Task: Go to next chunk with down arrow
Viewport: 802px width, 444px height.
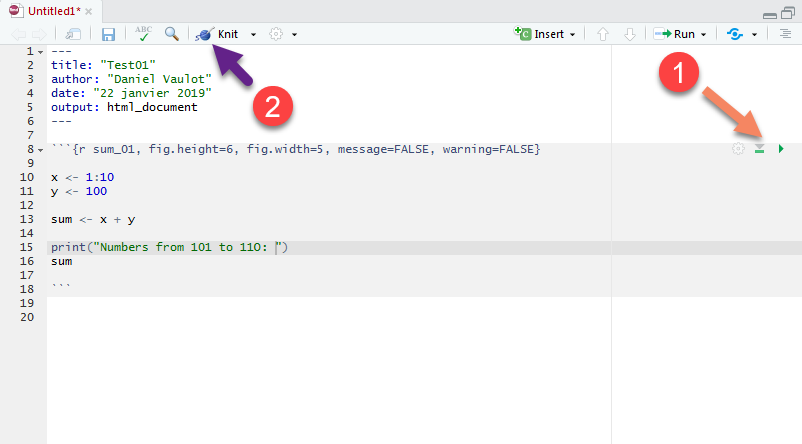Action: (629, 34)
